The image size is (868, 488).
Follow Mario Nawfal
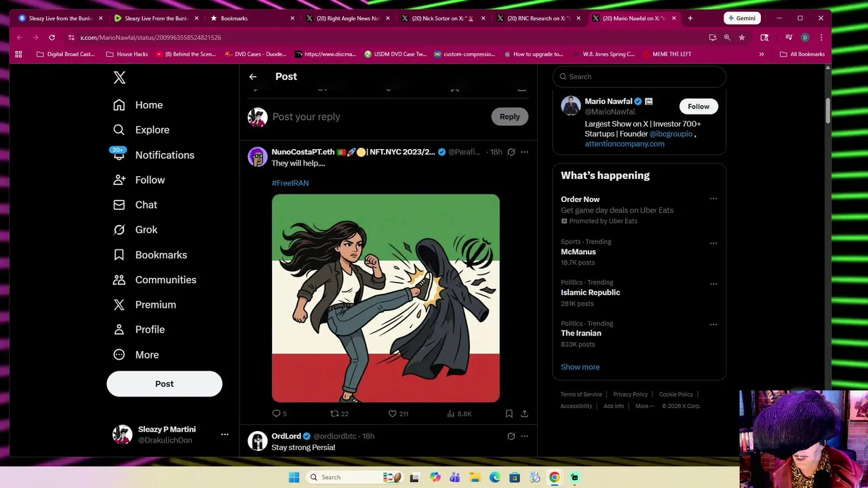pyautogui.click(x=698, y=106)
